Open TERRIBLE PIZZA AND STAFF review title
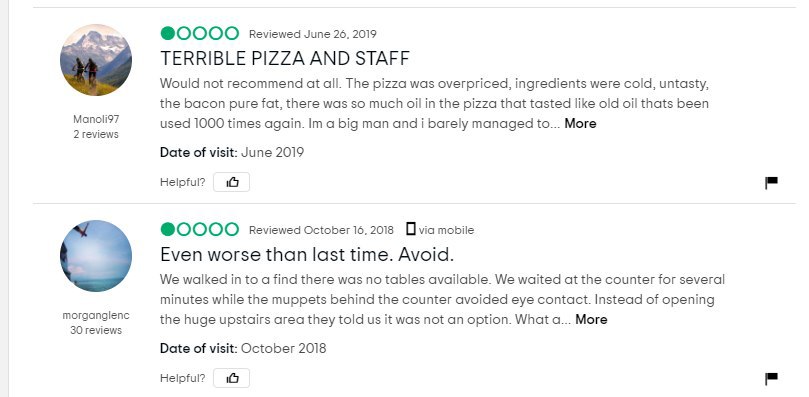 click(285, 58)
